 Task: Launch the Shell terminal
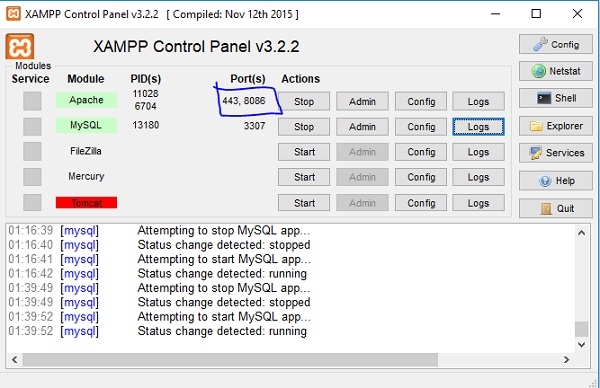[x=556, y=98]
